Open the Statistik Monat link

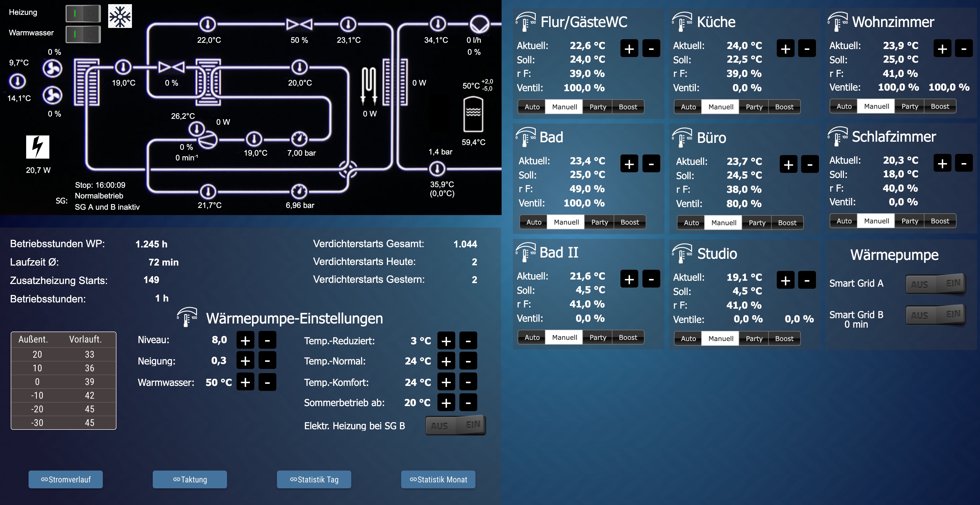click(x=438, y=479)
